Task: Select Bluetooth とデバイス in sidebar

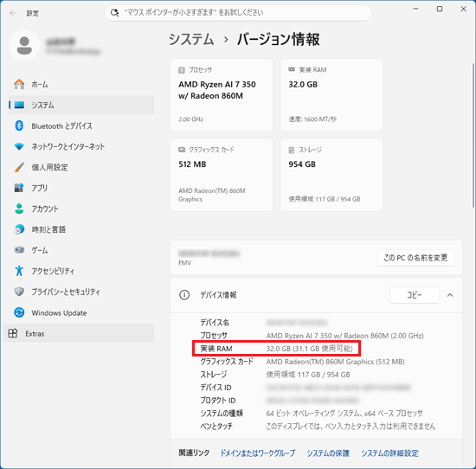Action: click(x=81, y=125)
